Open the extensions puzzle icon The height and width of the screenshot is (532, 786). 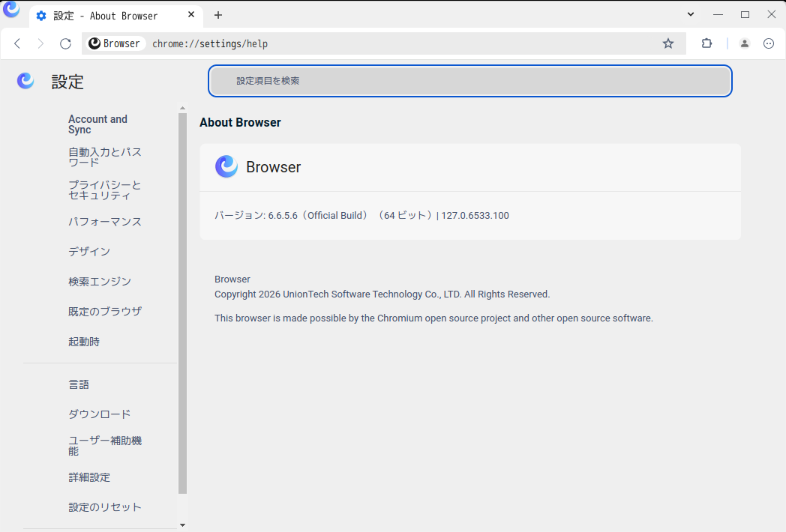pos(706,43)
